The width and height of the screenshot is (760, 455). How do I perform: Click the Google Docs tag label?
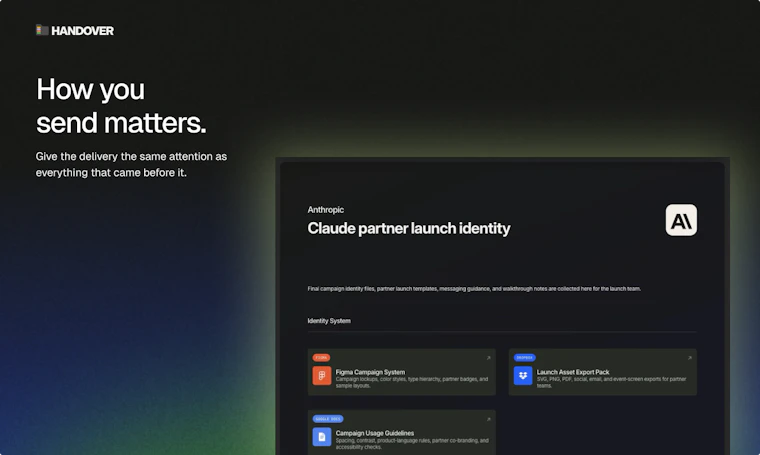coord(328,419)
